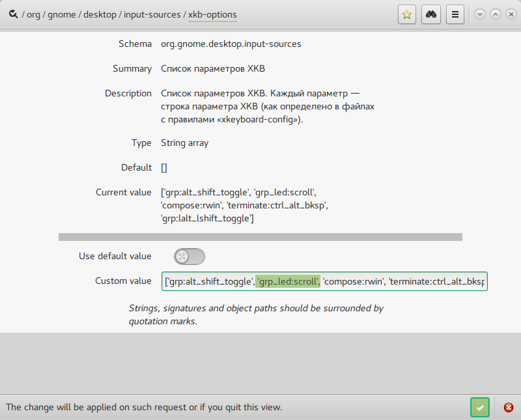Go to the org path segment
521x420 pixels.
coord(33,14)
